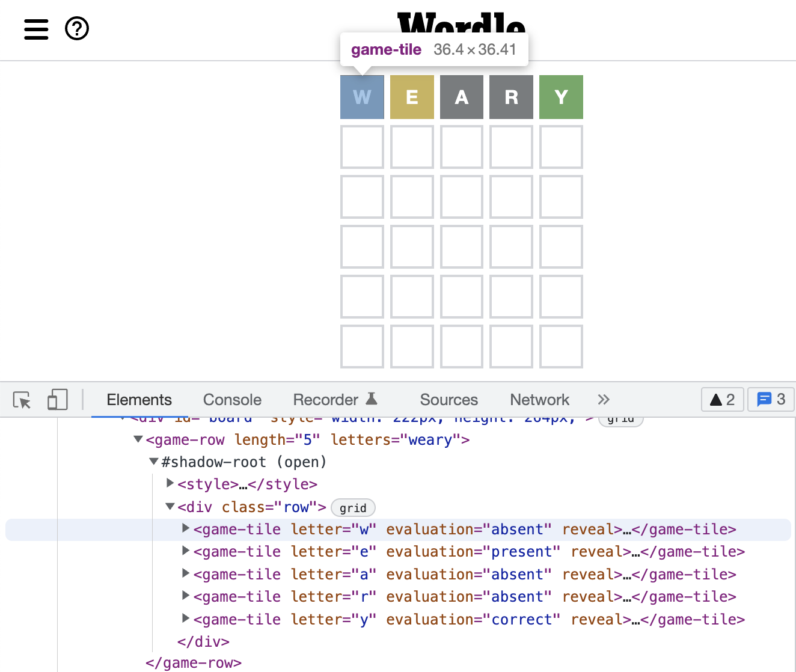Click the Recorder flask icon
Viewport: 796px width, 672px height.
pyautogui.click(x=372, y=399)
